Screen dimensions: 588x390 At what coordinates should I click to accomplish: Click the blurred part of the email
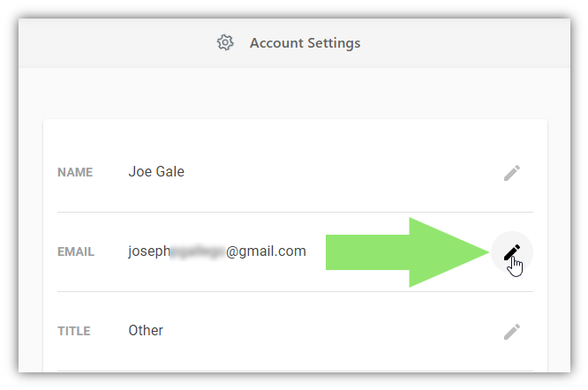click(198, 251)
